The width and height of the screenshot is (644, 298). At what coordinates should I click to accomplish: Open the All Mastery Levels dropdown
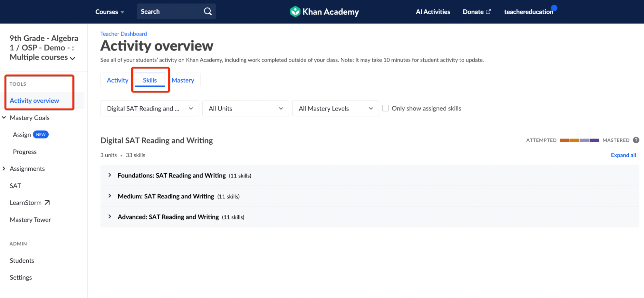click(335, 109)
